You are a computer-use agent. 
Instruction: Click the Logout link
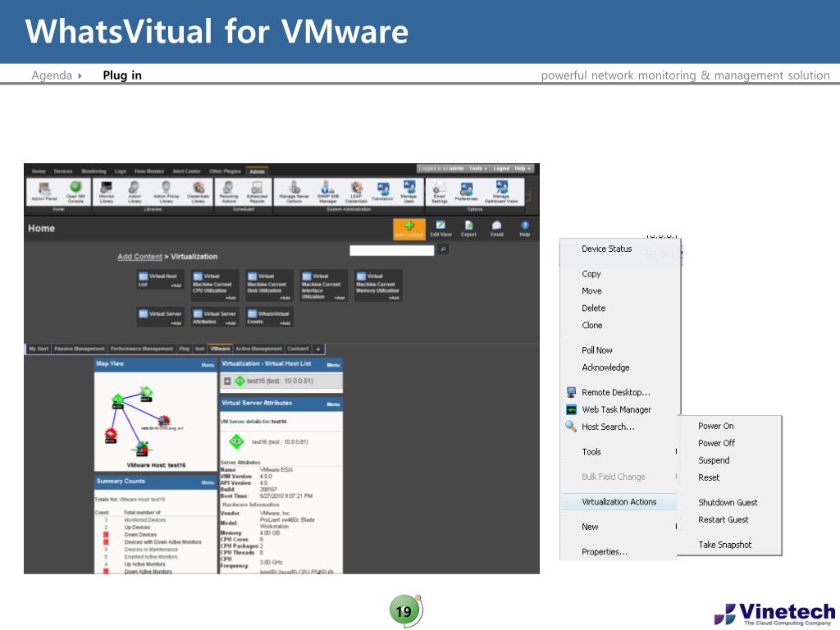(501, 169)
